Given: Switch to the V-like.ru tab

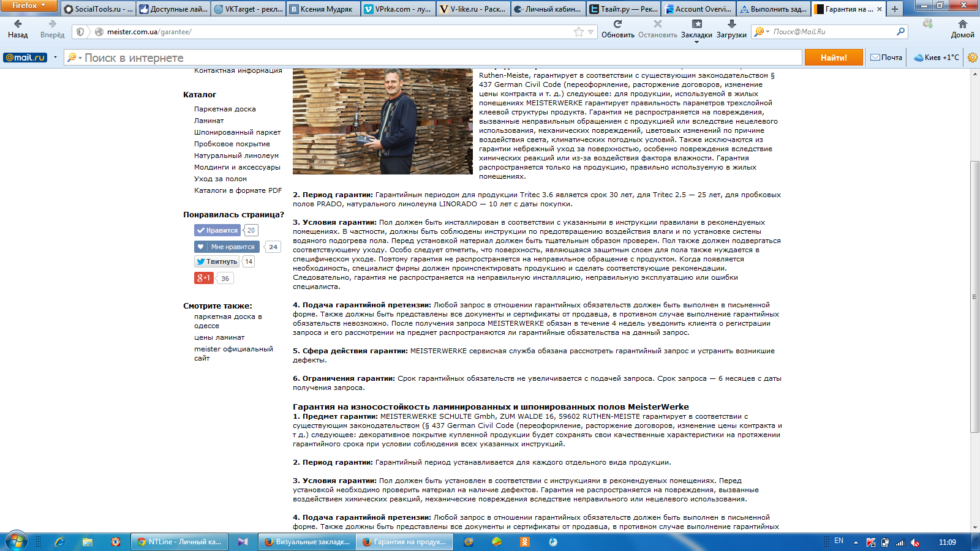Looking at the screenshot, I should [x=475, y=9].
